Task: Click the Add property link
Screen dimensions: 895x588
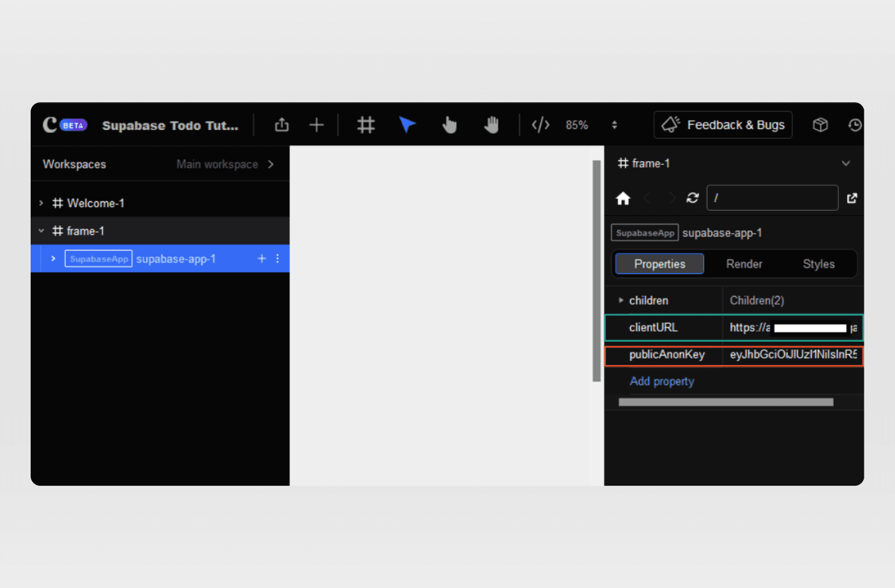Action: 661,382
